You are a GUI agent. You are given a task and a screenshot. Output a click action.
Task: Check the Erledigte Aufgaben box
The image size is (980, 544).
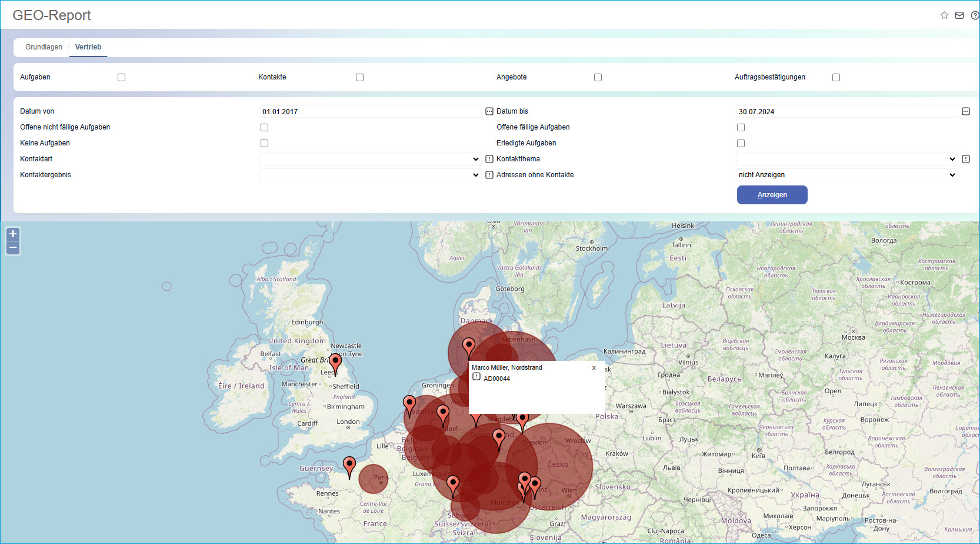(x=741, y=143)
